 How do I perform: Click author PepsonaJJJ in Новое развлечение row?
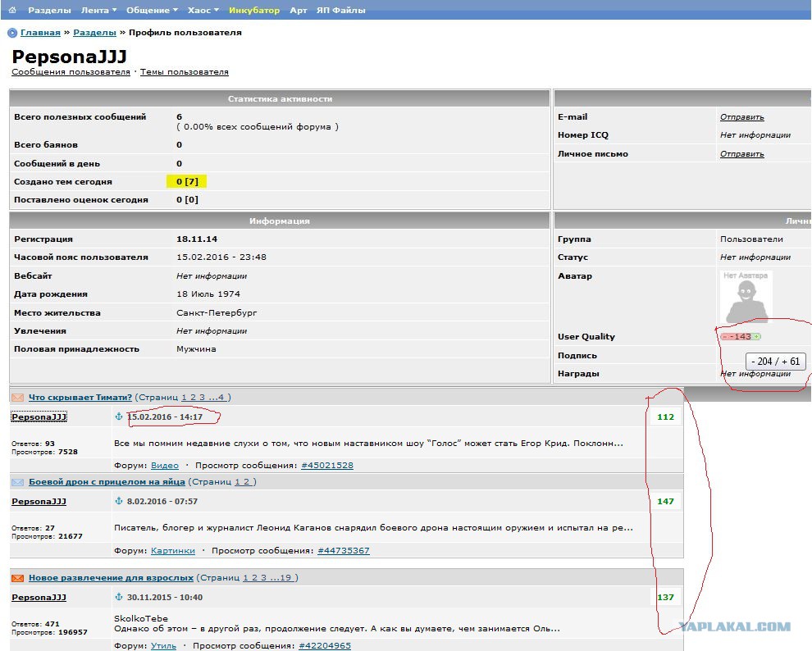click(39, 597)
